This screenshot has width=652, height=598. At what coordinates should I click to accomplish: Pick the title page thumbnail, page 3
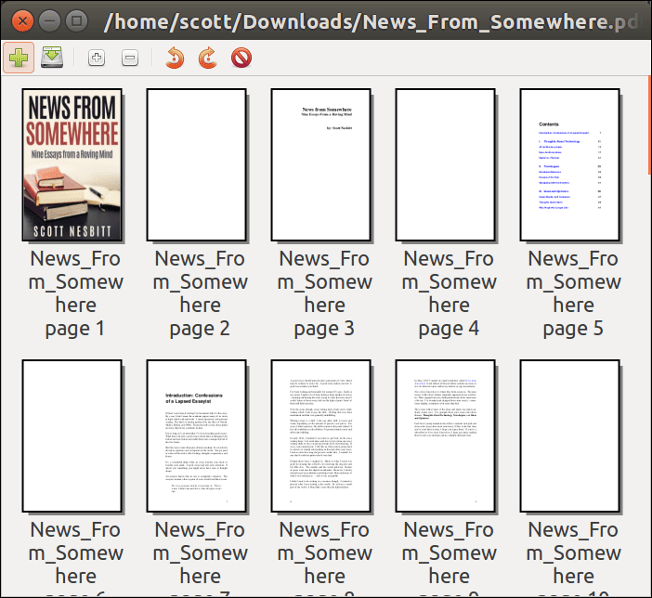coord(321,165)
